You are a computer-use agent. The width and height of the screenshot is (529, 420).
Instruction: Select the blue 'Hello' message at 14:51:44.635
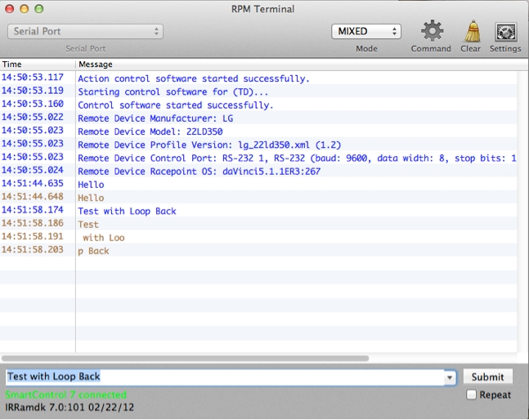click(91, 185)
